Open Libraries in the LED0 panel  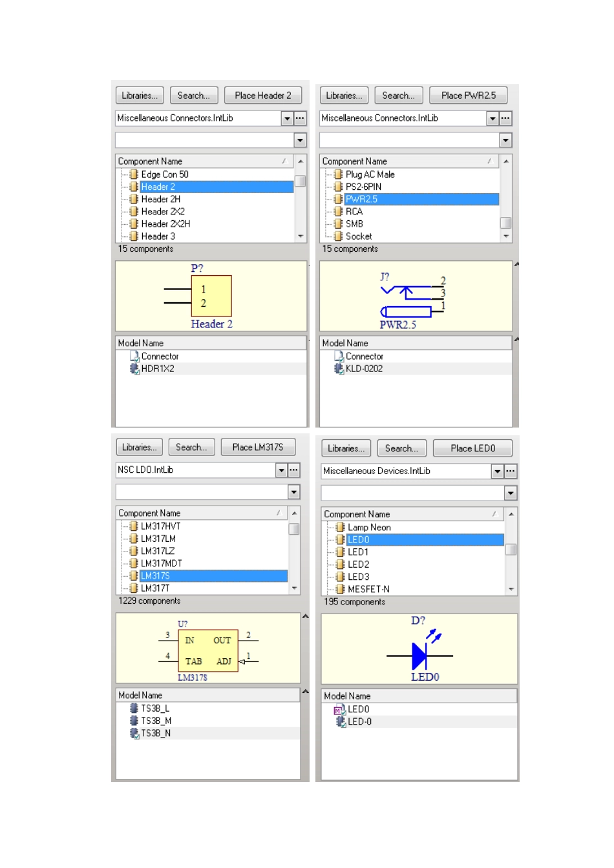(346, 448)
